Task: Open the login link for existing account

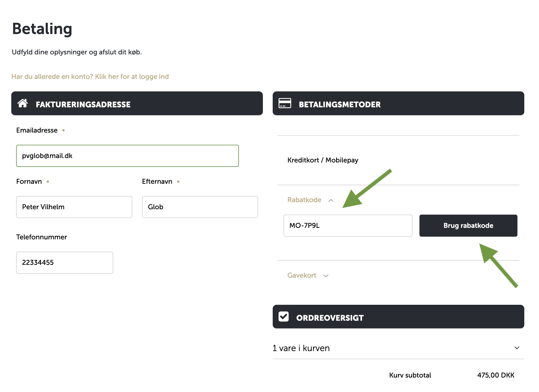Action: 90,77
